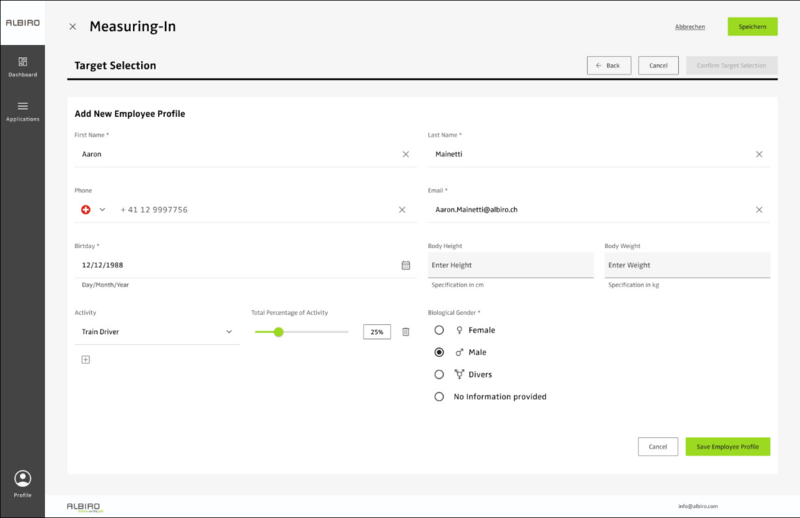Clear the Last Name field
The image size is (800, 518).
(758, 154)
